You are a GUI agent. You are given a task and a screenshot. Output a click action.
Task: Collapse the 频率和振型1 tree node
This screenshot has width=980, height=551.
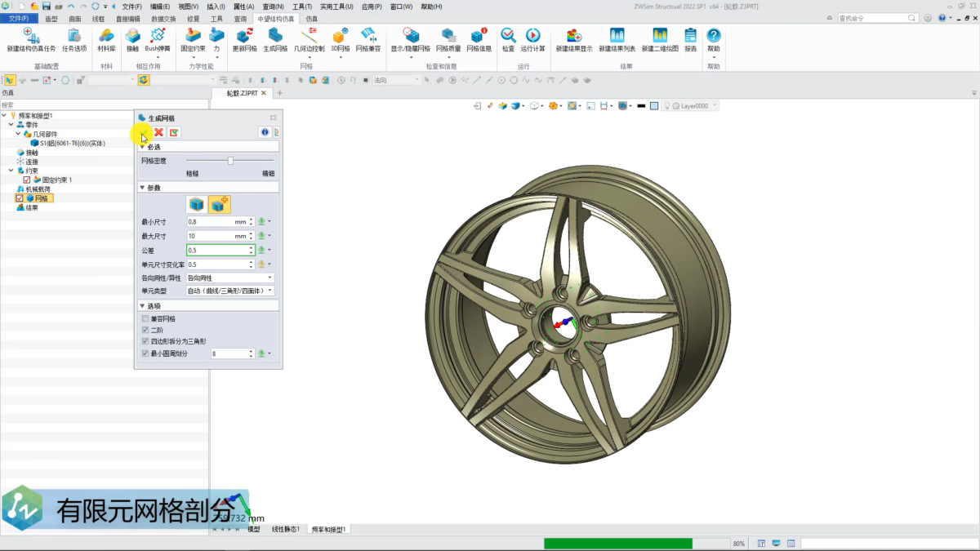click(x=4, y=116)
